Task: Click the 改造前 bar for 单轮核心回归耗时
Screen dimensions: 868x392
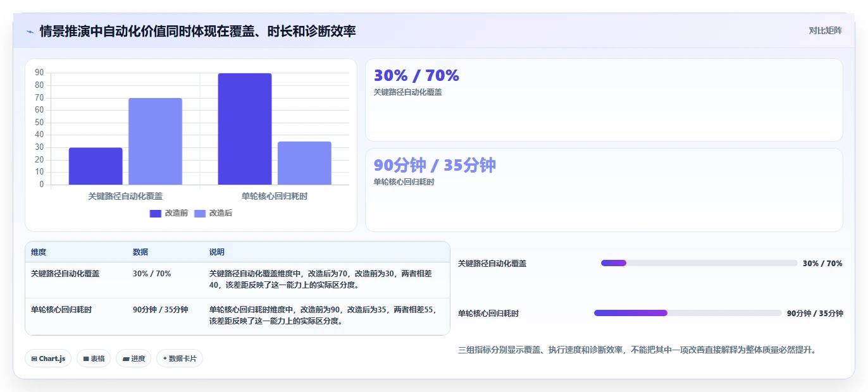Action: (245, 129)
